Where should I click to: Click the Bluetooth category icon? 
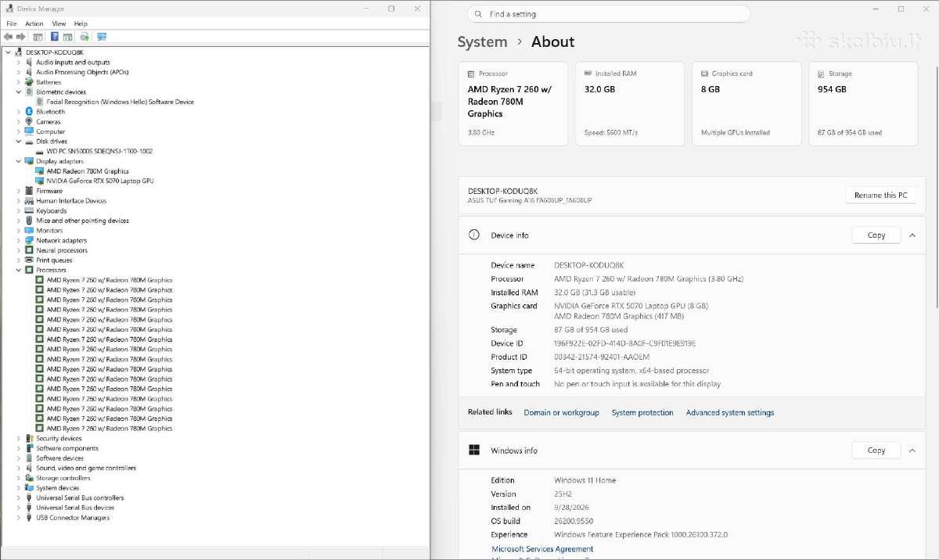coord(29,112)
